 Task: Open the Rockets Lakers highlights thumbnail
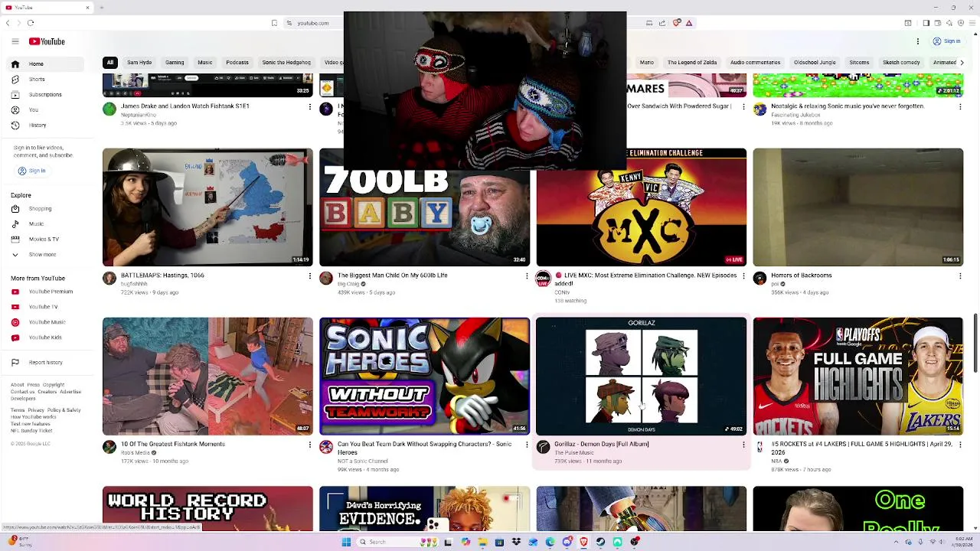tap(858, 377)
